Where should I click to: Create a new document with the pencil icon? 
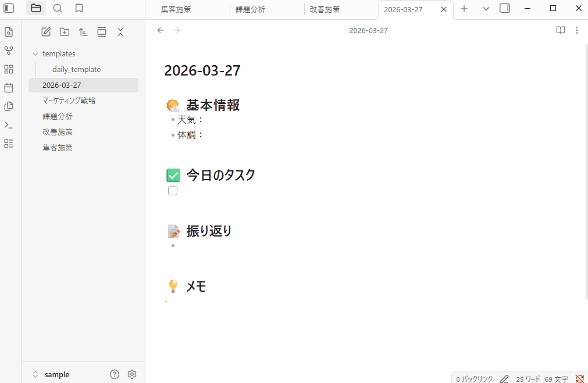[46, 32]
